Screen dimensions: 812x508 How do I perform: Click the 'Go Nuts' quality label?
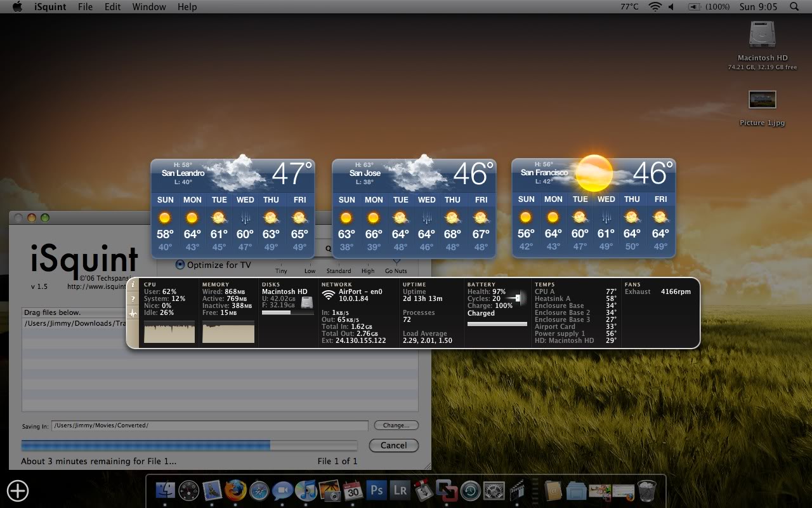coord(396,271)
